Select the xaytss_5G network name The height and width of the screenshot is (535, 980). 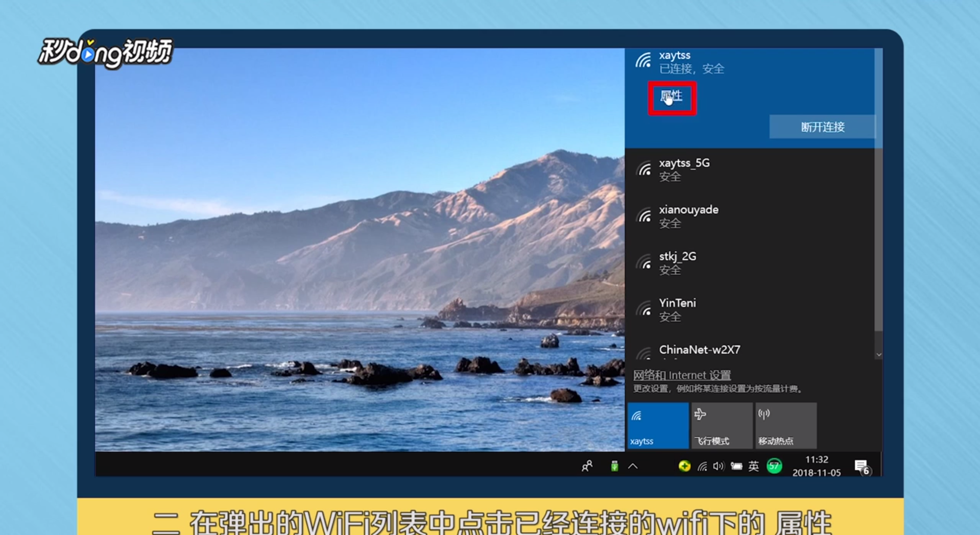pos(684,163)
